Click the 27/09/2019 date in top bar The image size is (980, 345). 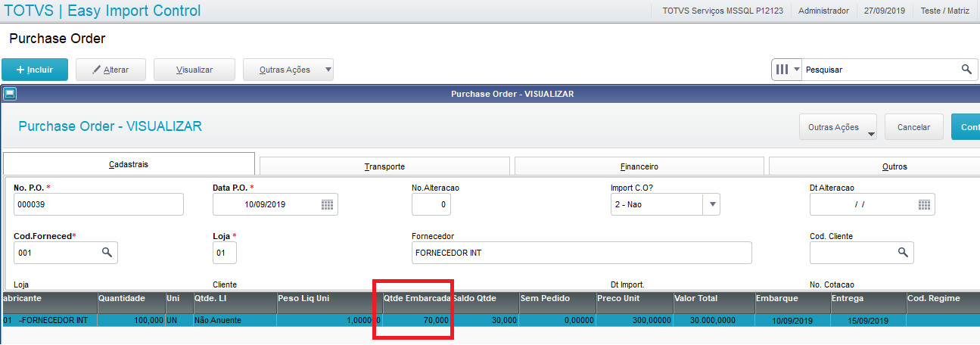click(x=885, y=11)
